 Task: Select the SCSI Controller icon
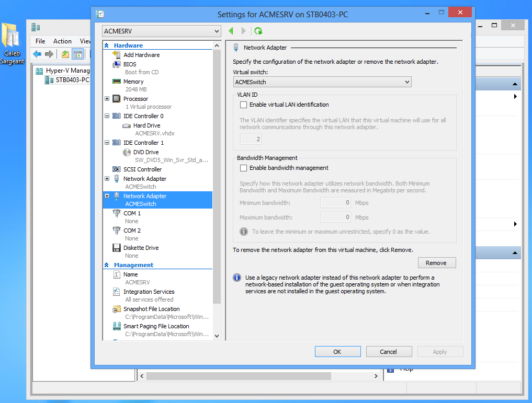(x=116, y=169)
